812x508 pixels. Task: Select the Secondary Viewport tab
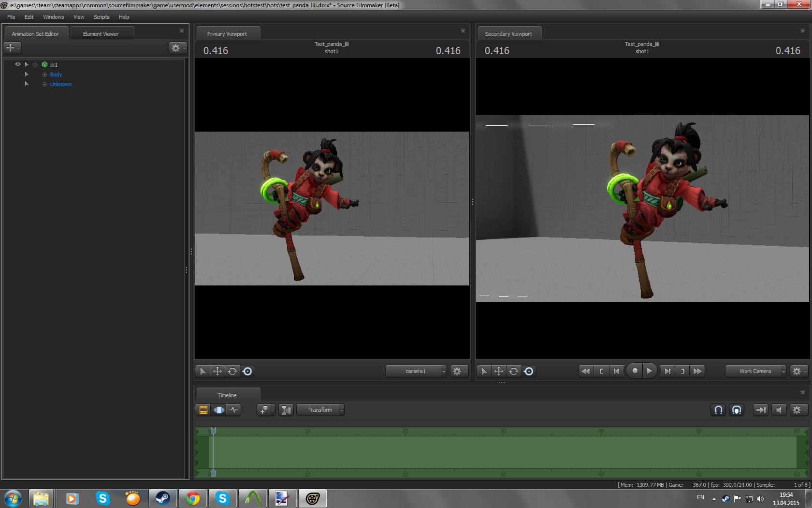coord(508,33)
